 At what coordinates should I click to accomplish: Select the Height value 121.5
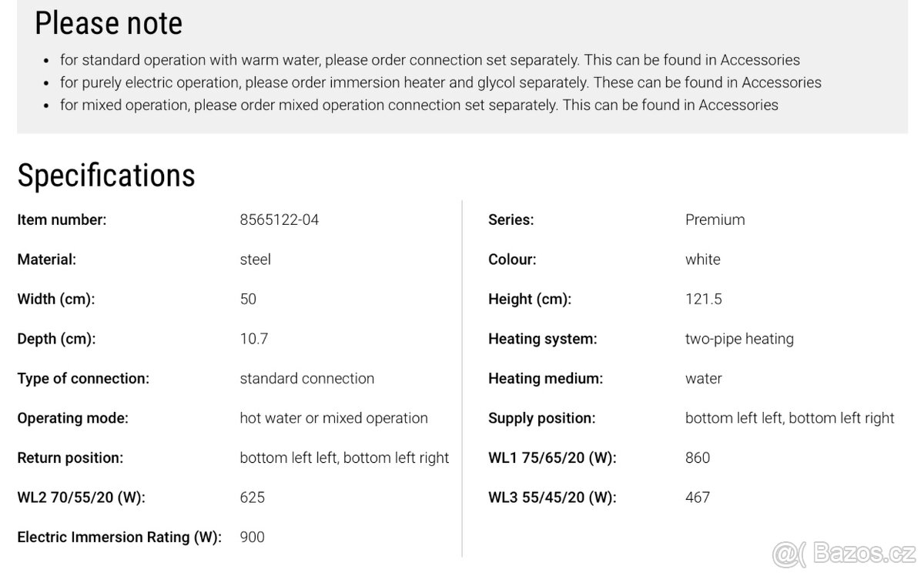(704, 299)
